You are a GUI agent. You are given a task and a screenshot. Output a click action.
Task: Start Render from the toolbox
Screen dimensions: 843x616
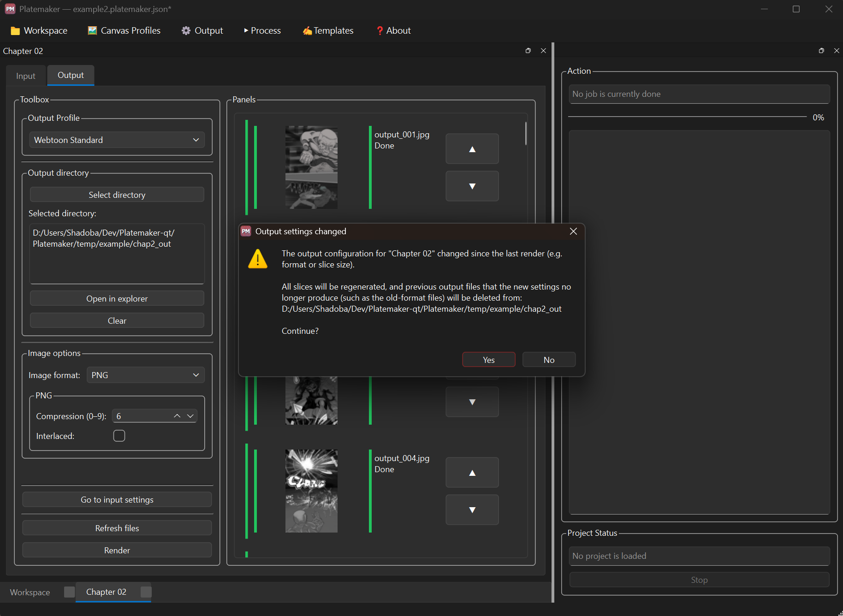pyautogui.click(x=117, y=550)
